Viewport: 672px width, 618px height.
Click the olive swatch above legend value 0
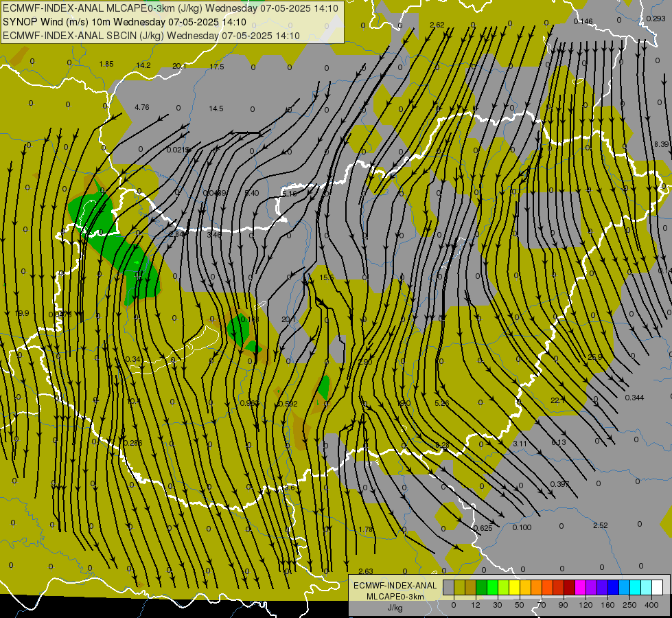pos(459,588)
